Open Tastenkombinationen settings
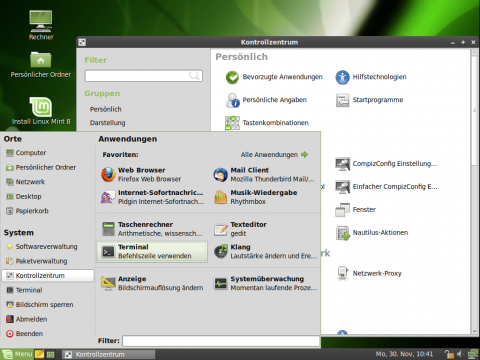This screenshot has height=360, width=480. click(x=267, y=123)
